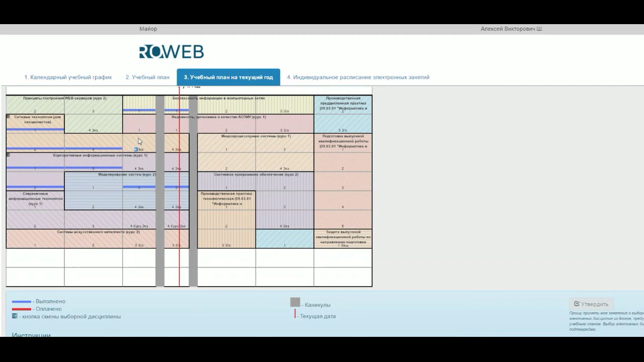Select tab 3. Учебный план на текущий год
This screenshot has width=644, height=362.
pos(228,77)
